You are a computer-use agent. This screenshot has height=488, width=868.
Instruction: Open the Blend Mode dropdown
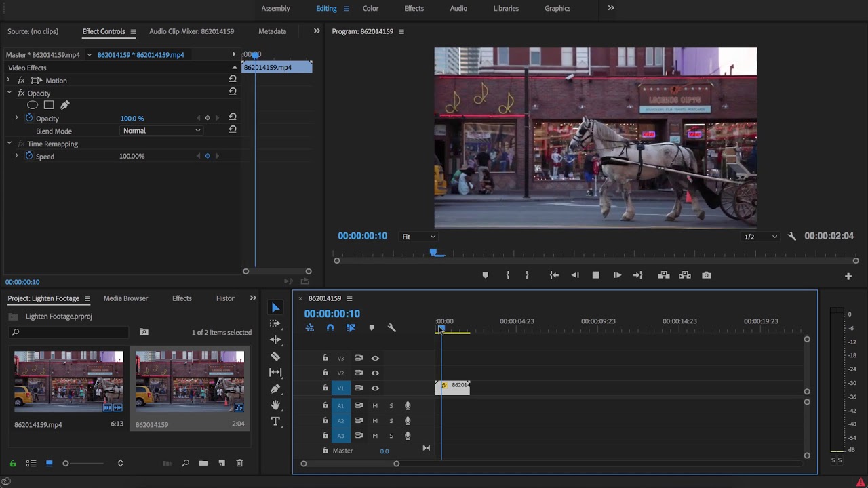tap(161, 131)
